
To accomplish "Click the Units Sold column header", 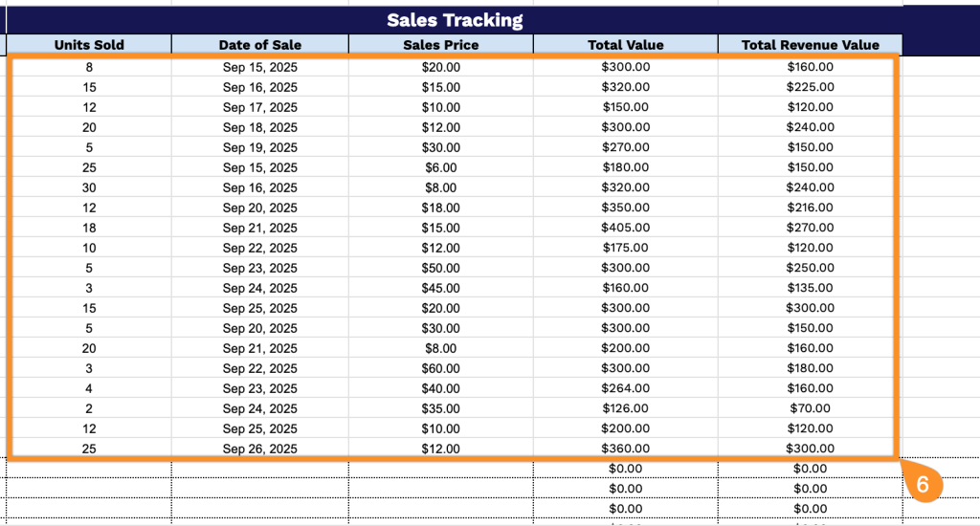I will tap(89, 45).
